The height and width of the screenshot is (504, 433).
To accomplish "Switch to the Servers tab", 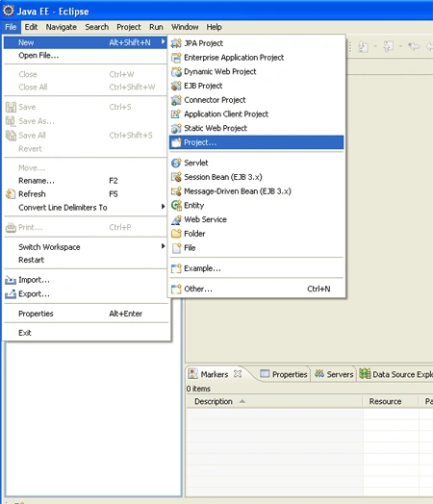I will 334,374.
